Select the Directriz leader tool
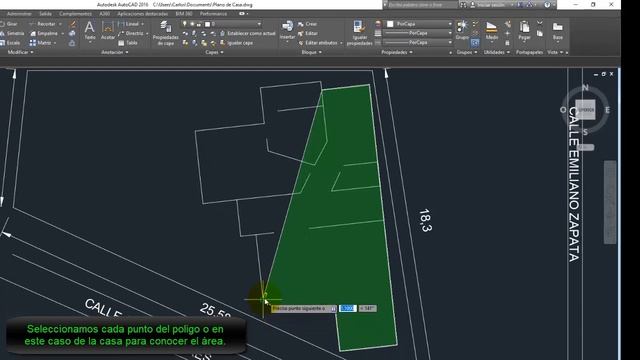Image resolution: width=640 pixels, height=360 pixels. pyautogui.click(x=131, y=33)
